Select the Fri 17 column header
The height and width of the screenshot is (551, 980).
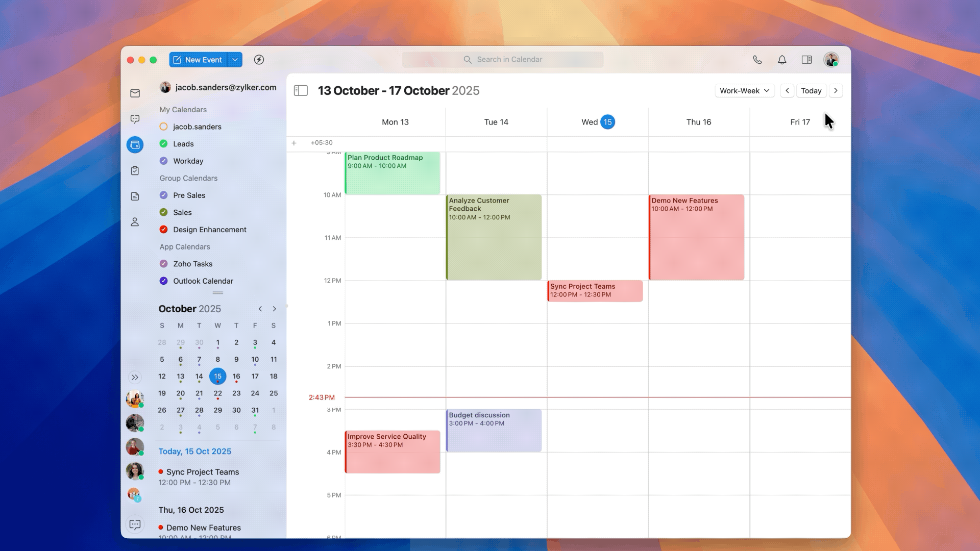pos(800,122)
